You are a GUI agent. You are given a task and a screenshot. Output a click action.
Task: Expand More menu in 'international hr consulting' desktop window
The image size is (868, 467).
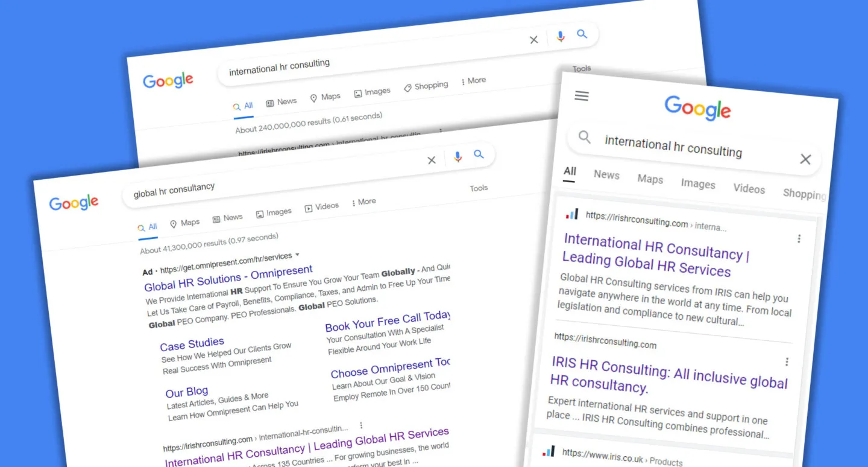point(473,81)
